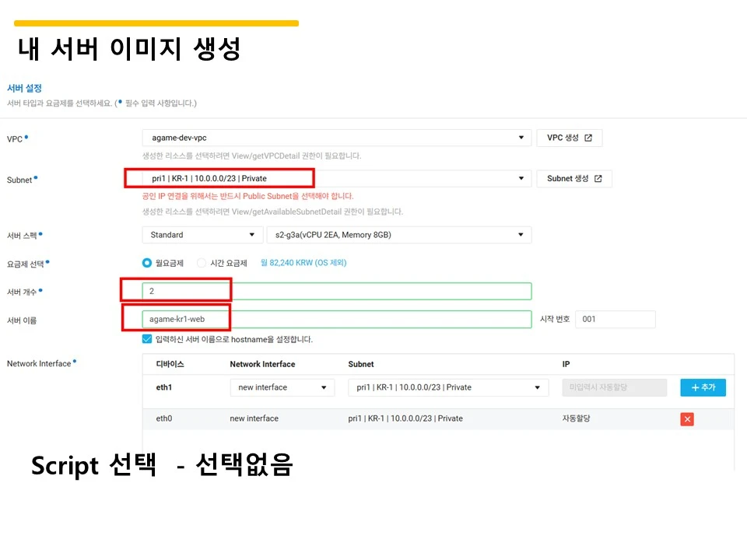Screen dimensions: 747x560
Task: Delete the eth0 network interface with red X
Action: click(x=686, y=418)
